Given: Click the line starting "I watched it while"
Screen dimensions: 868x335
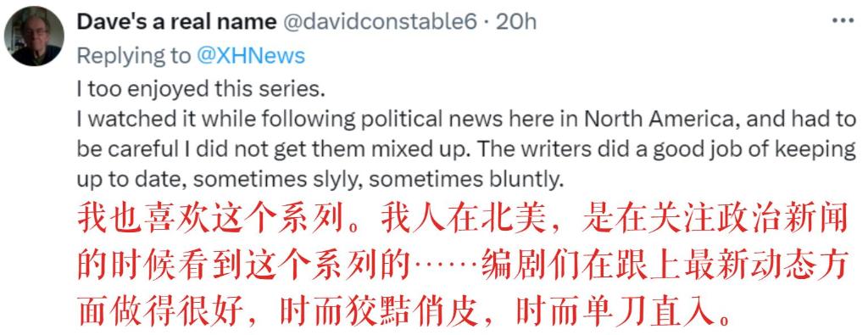Looking at the screenshot, I should coord(466,120).
